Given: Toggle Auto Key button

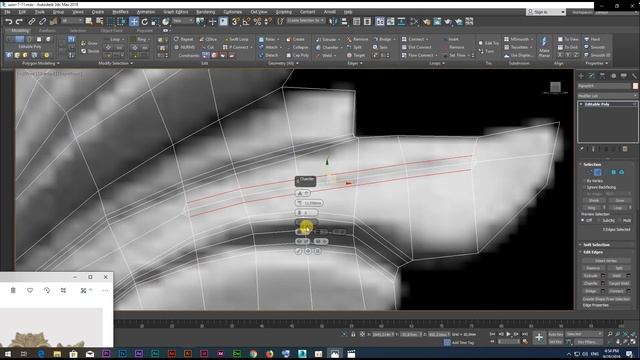Looking at the screenshot, I should (x=556, y=334).
